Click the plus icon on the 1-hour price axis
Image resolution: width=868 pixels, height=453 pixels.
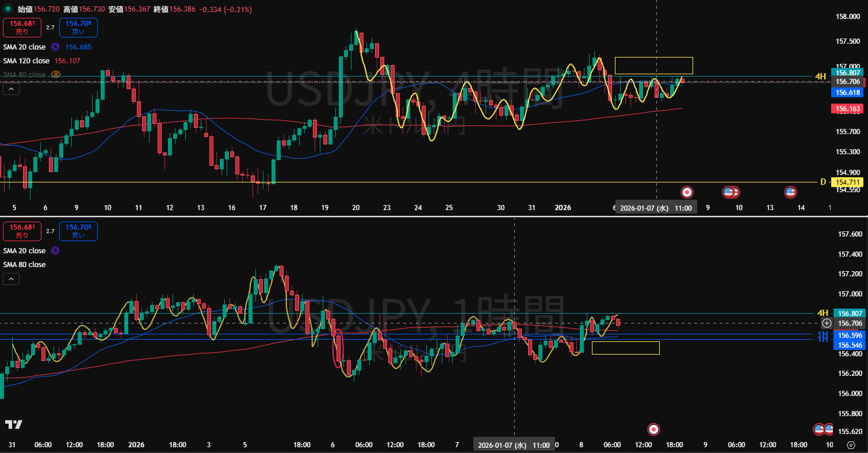tap(827, 323)
